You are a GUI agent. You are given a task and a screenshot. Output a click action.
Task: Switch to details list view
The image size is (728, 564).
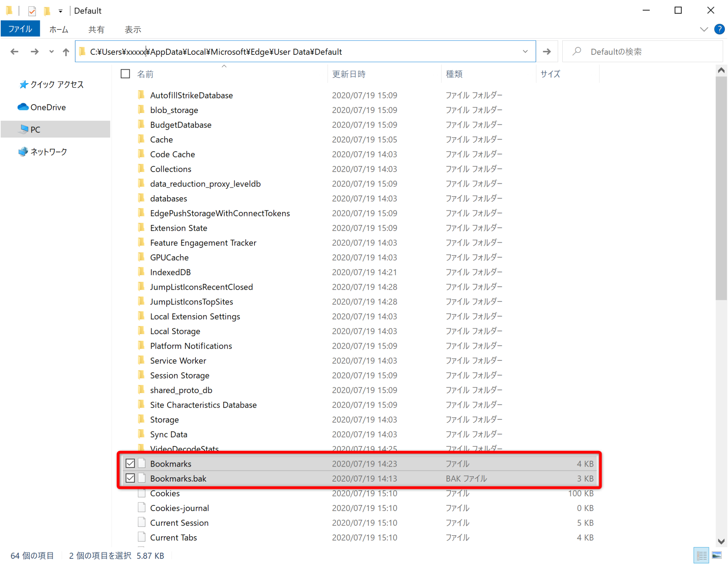pos(701,555)
